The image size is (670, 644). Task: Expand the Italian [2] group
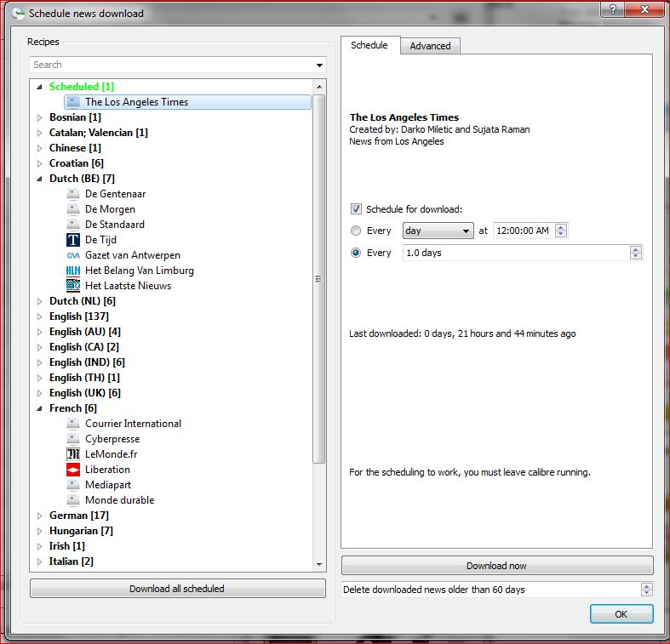click(40, 561)
